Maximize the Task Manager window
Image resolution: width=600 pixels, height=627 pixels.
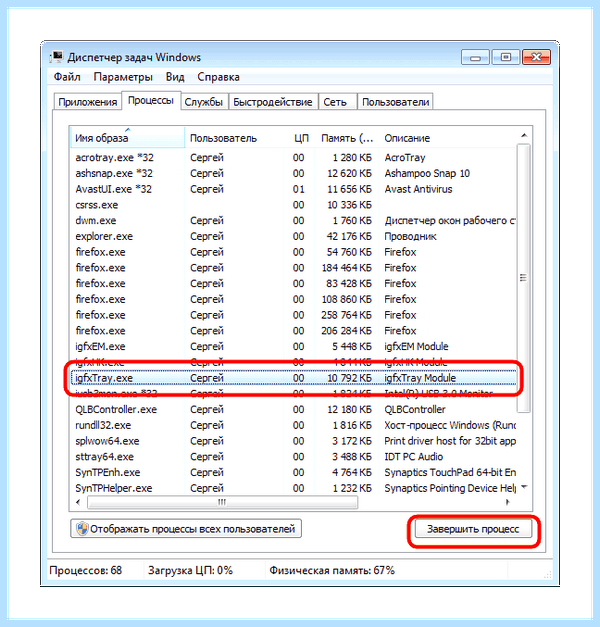tap(506, 57)
